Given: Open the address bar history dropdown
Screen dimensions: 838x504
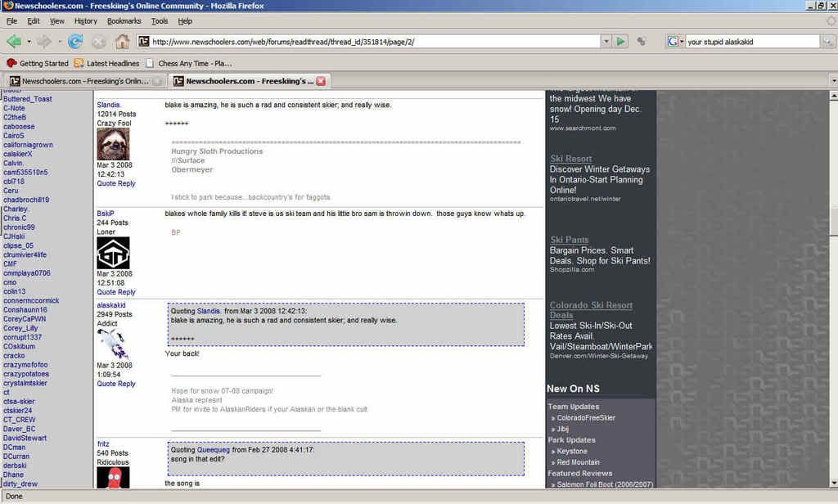Looking at the screenshot, I should (606, 41).
